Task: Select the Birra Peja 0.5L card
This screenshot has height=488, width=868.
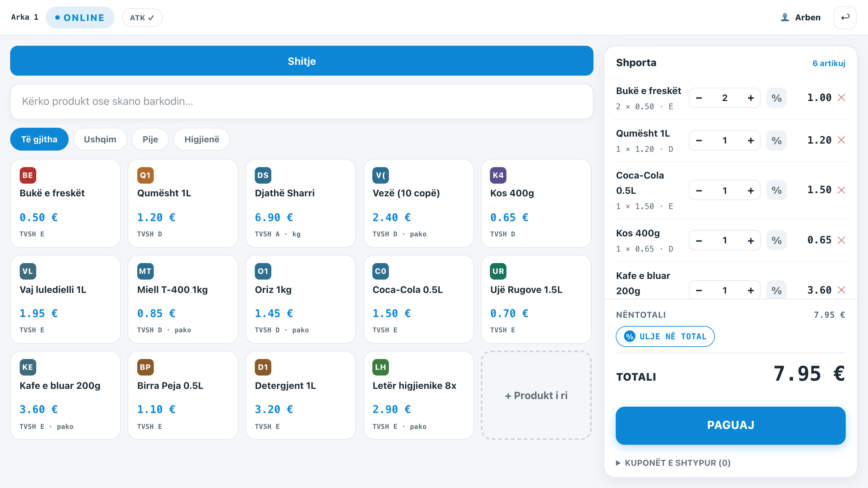Action: click(183, 395)
